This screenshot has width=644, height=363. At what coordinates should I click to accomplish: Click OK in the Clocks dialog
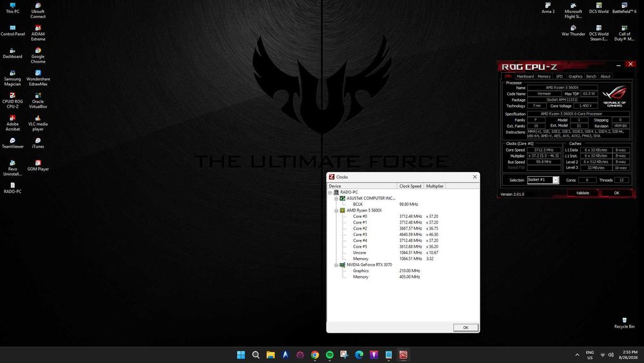coord(466,328)
